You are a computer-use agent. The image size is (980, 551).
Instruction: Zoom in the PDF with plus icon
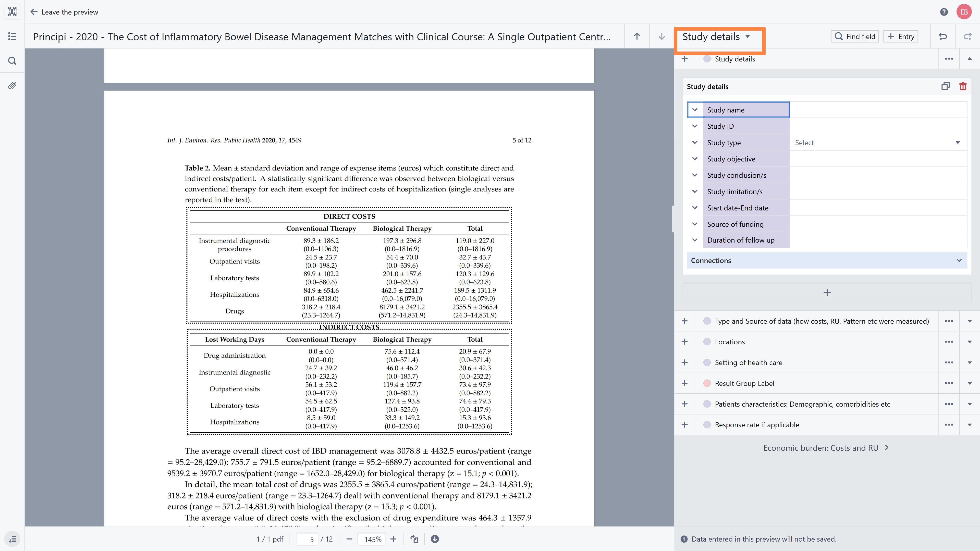click(x=393, y=539)
